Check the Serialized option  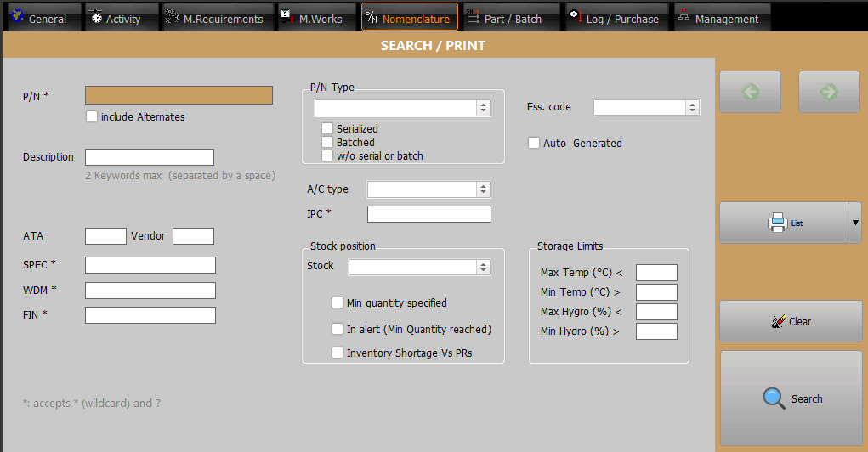point(327,128)
